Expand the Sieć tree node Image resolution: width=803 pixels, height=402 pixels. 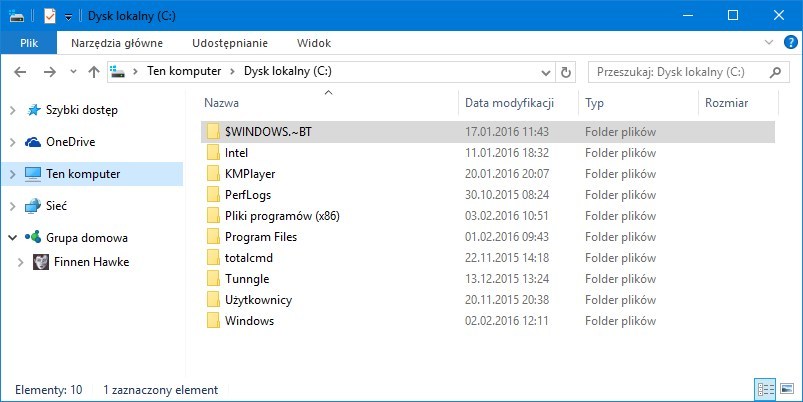13,206
